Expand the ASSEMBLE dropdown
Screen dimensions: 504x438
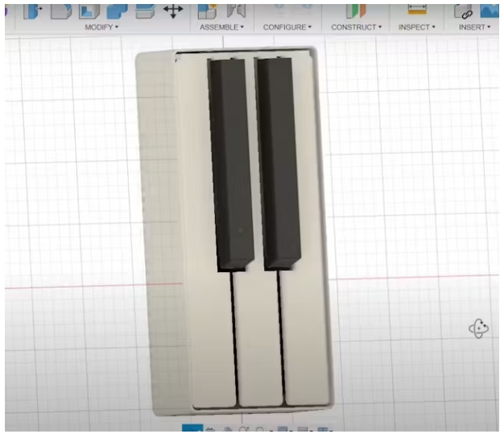point(222,27)
